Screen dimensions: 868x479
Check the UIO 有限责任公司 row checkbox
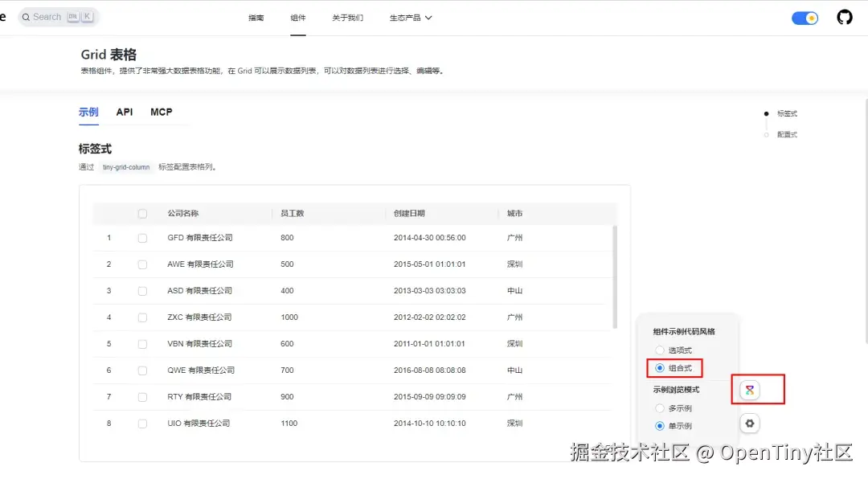(143, 424)
